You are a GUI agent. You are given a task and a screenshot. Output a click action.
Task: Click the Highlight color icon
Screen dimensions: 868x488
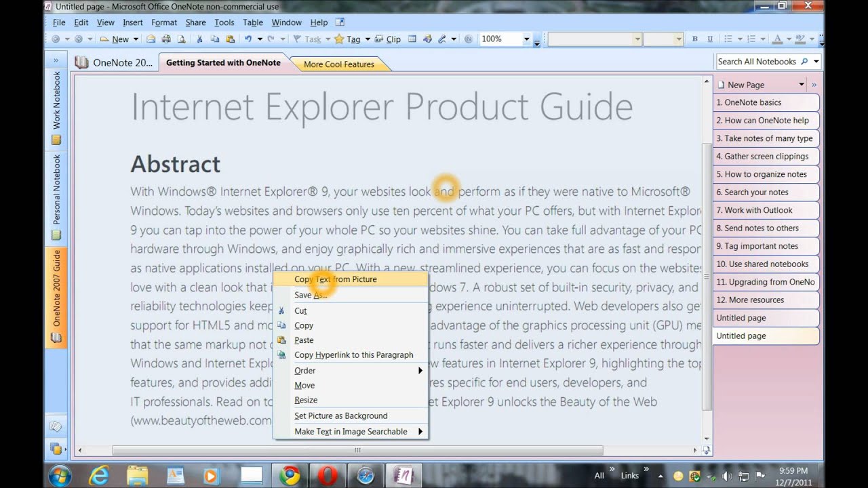click(800, 39)
